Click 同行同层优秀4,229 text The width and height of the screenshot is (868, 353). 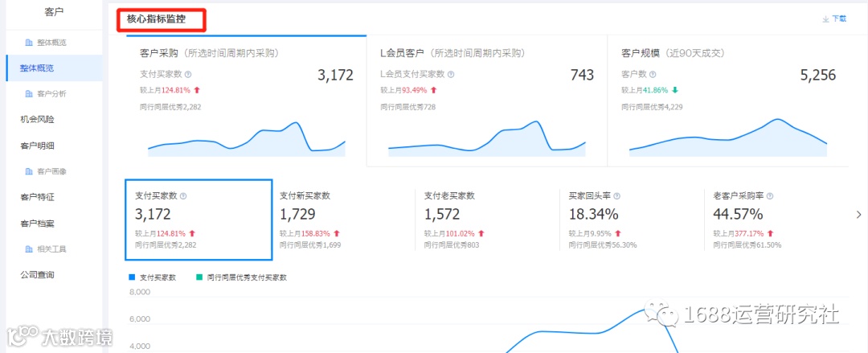[x=652, y=107]
